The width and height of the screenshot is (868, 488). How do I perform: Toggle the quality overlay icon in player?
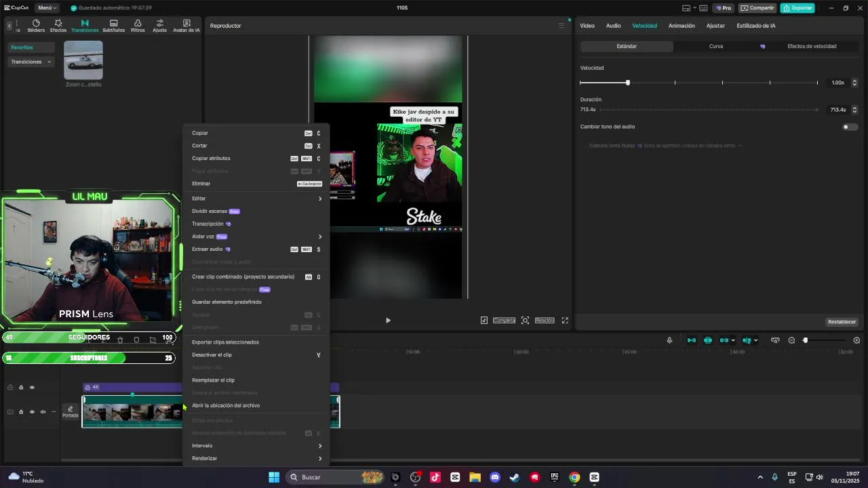point(484,320)
